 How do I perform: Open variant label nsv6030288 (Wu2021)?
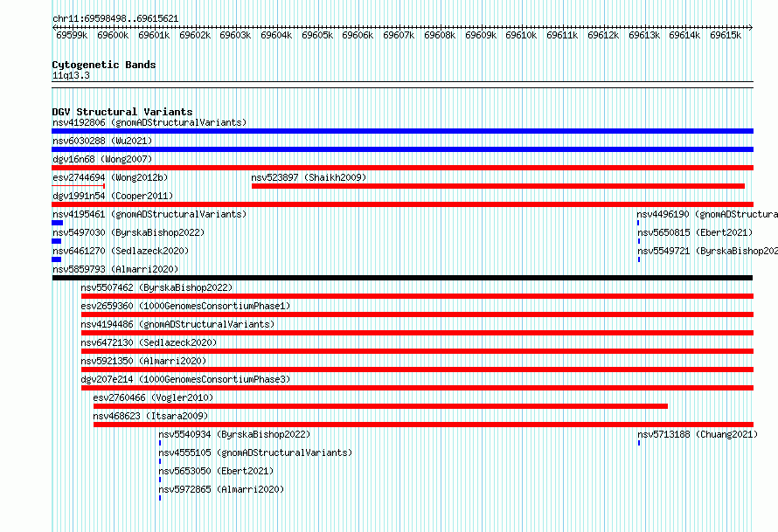point(102,141)
